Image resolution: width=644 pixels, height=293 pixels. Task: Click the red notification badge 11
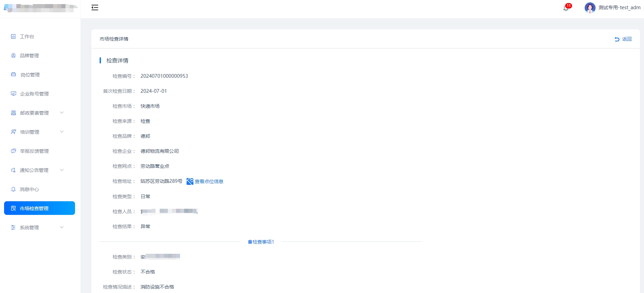[x=569, y=5]
